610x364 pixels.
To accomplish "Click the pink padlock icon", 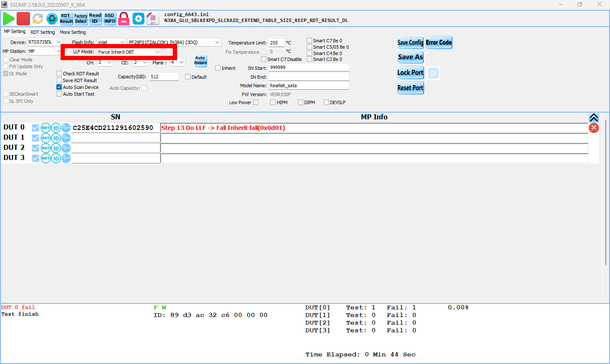I will [124, 19].
